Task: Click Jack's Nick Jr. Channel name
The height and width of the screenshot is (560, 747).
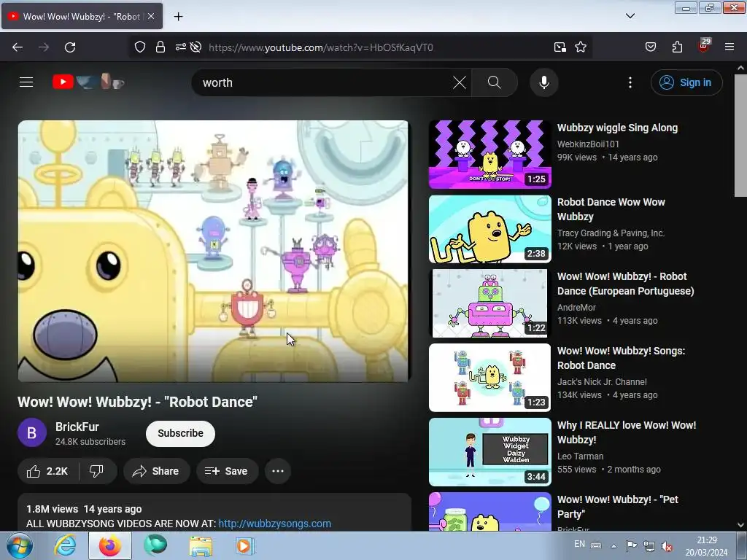Action: click(602, 381)
